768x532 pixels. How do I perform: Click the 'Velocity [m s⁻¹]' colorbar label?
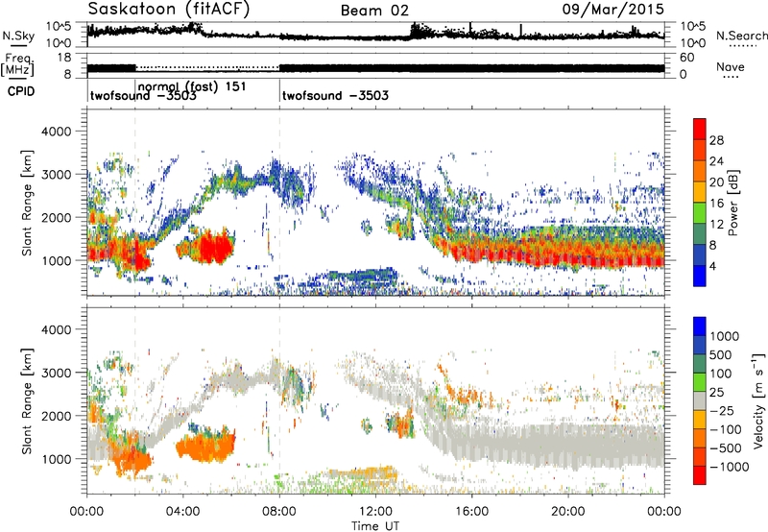click(x=758, y=400)
